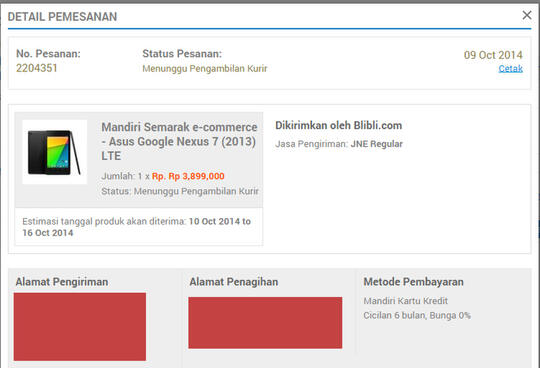Image resolution: width=540 pixels, height=368 pixels.
Task: Click the Metode Pembayaran heading
Action: pos(413,282)
